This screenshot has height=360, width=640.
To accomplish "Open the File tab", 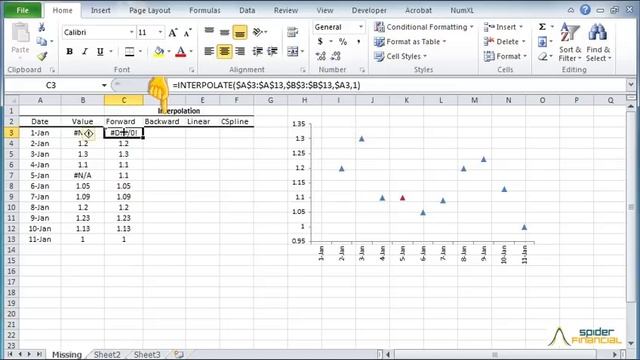I will [22, 11].
